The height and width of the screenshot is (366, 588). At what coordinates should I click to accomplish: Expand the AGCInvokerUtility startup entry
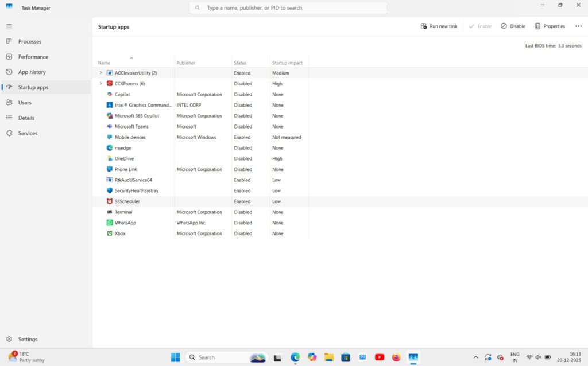(x=101, y=73)
